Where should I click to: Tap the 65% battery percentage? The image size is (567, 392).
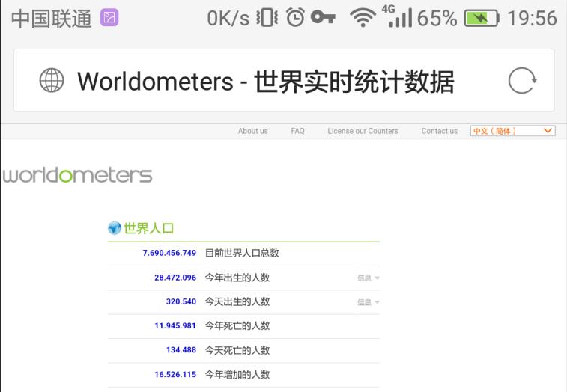coord(437,18)
